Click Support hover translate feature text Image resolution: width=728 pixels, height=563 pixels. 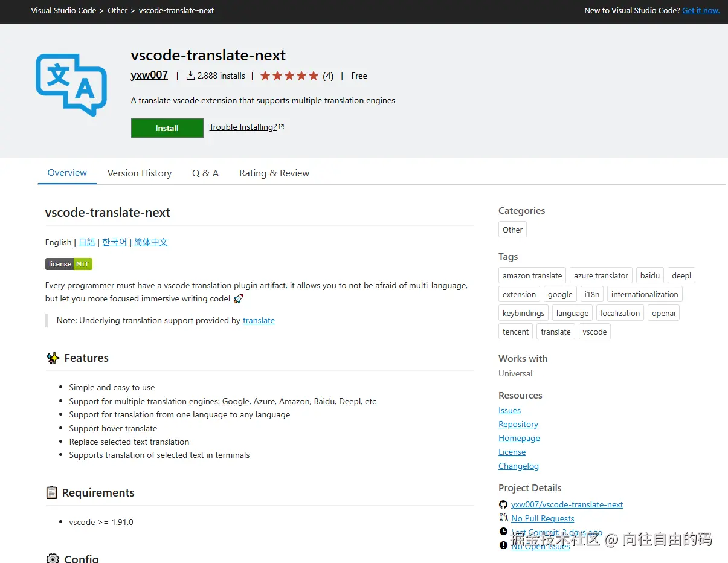click(x=113, y=428)
